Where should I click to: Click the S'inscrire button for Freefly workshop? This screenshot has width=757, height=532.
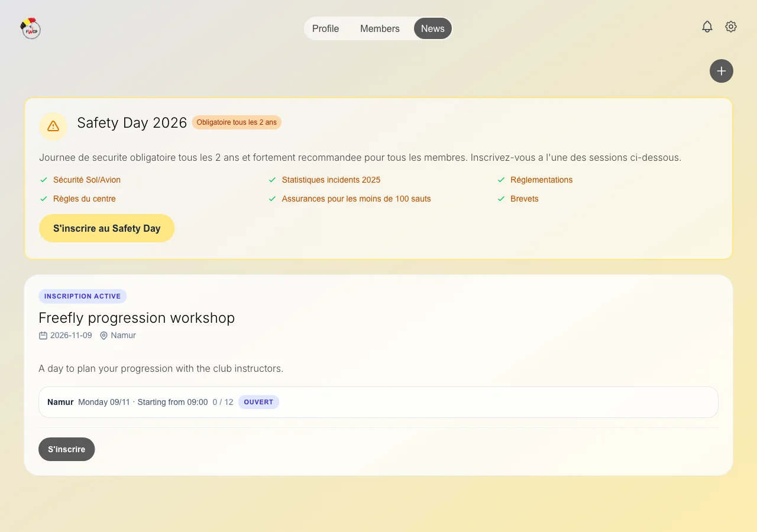[67, 449]
